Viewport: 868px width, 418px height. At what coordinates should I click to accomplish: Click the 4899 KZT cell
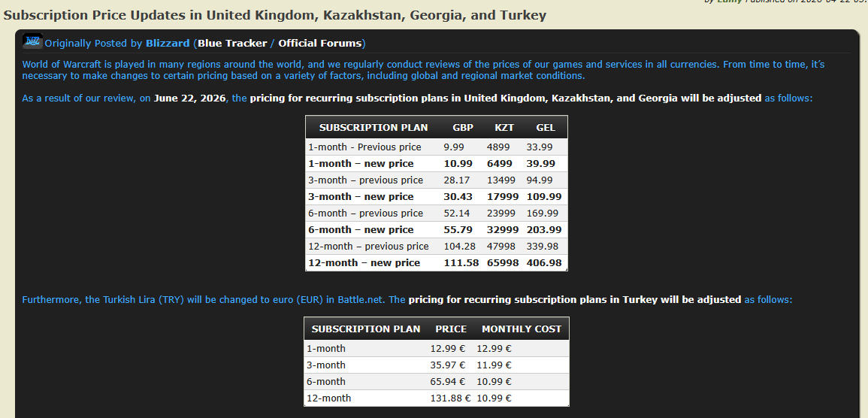(499, 147)
